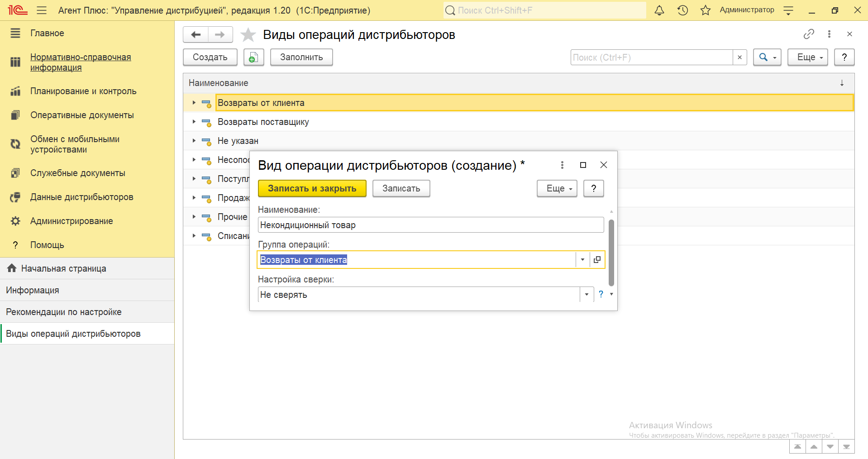The image size is (868, 459).
Task: Close the creation dialog
Action: [x=604, y=165]
